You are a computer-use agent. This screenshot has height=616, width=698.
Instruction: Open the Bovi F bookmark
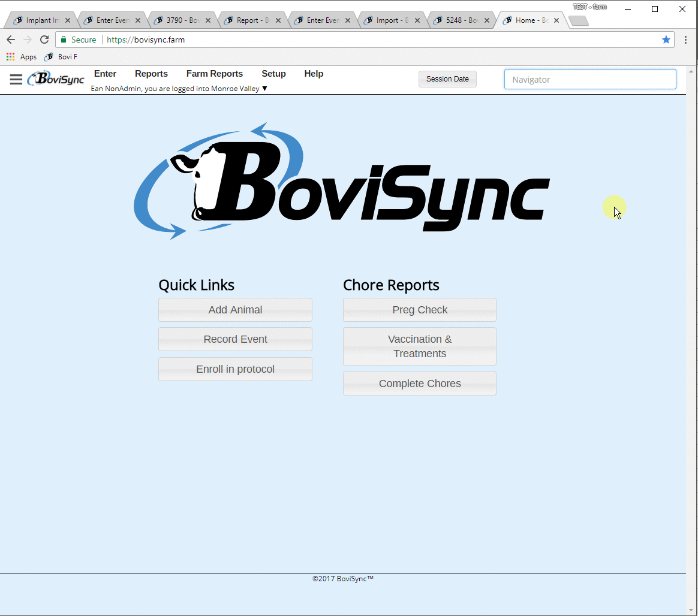click(61, 57)
